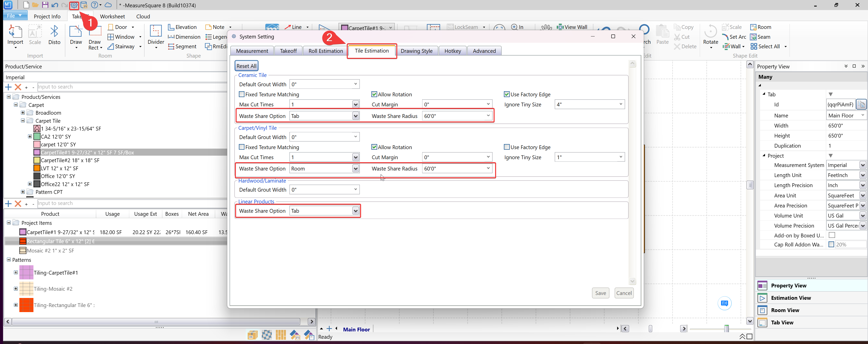Select the Disto Bluetooth tool
The width and height of the screenshot is (868, 344).
pyautogui.click(x=54, y=32)
